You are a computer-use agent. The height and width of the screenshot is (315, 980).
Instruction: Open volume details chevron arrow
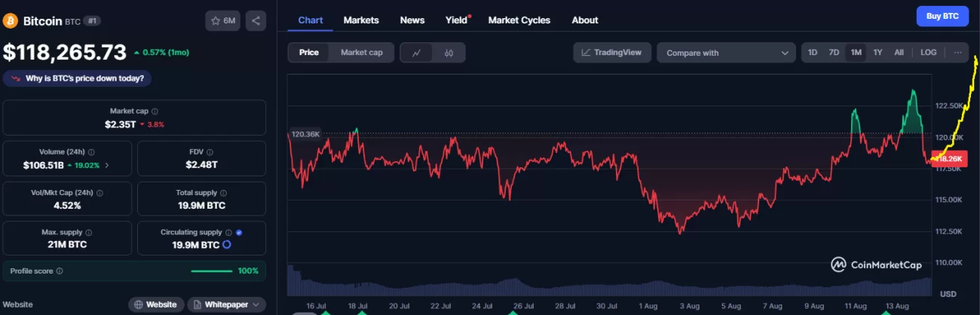[x=106, y=164]
